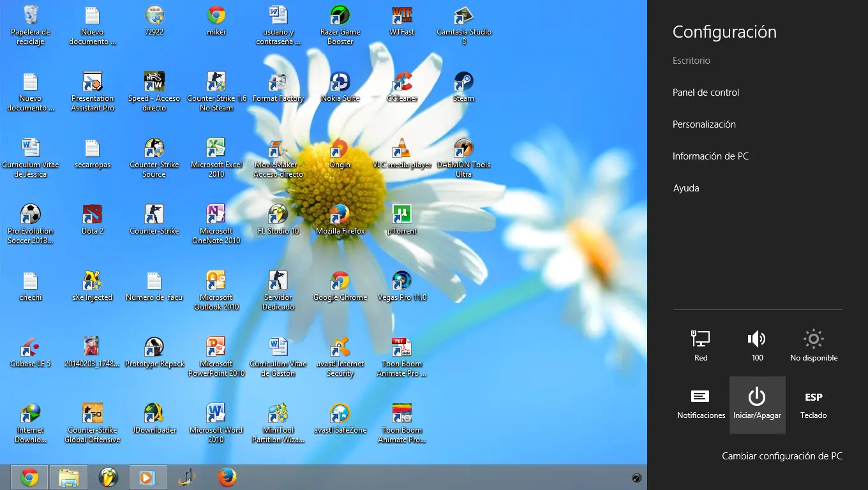Viewport: 868px width, 490px height.
Task: Click the Cambiar configuración de PC link
Action: (x=782, y=456)
